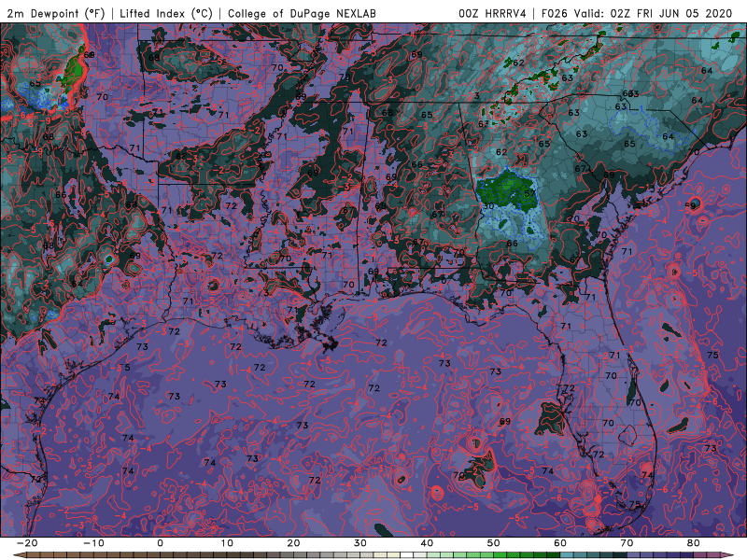Image resolution: width=747 pixels, height=560 pixels.
Task: Click the '2m Dewpoint (°F)' title text
Action: (56, 13)
